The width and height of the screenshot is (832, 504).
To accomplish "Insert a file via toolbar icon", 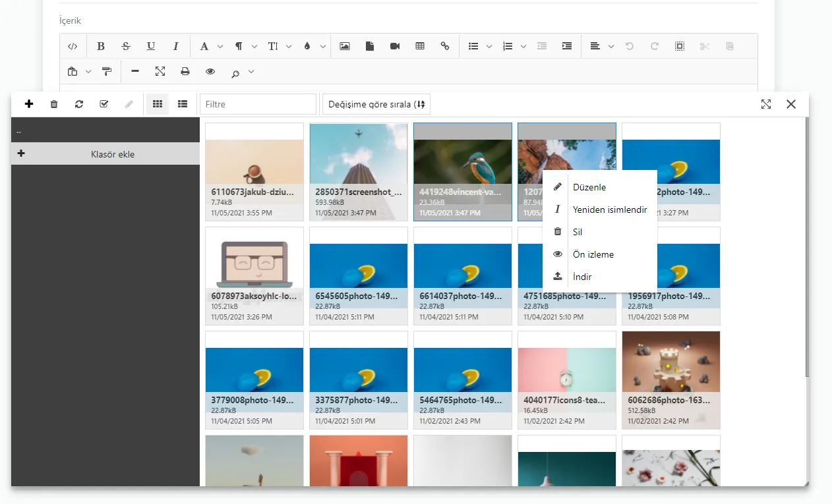I will pyautogui.click(x=370, y=46).
